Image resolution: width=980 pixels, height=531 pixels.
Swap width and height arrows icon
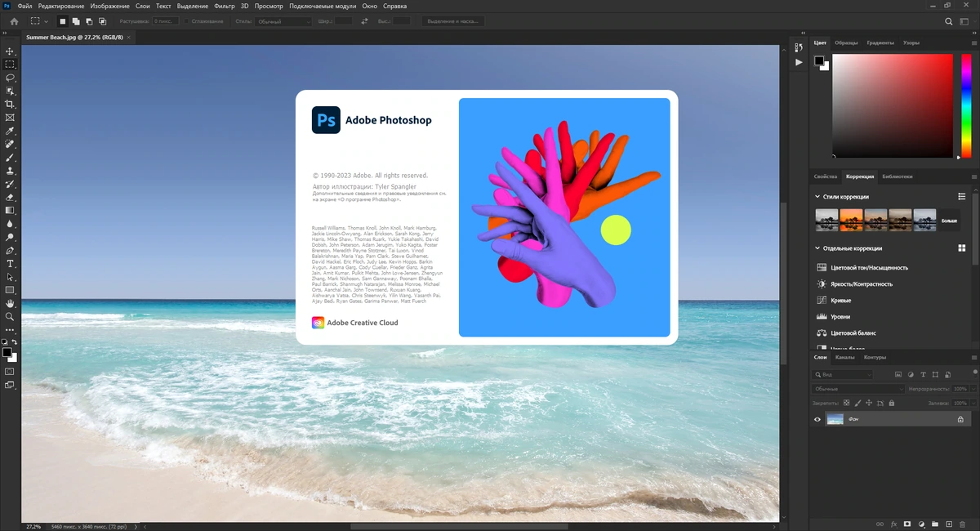[363, 21]
